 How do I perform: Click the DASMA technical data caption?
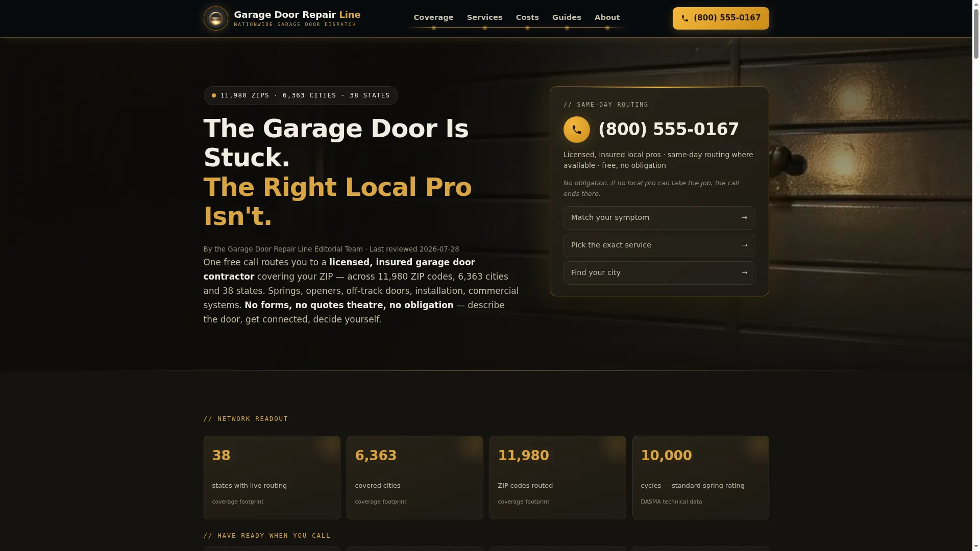(x=671, y=502)
